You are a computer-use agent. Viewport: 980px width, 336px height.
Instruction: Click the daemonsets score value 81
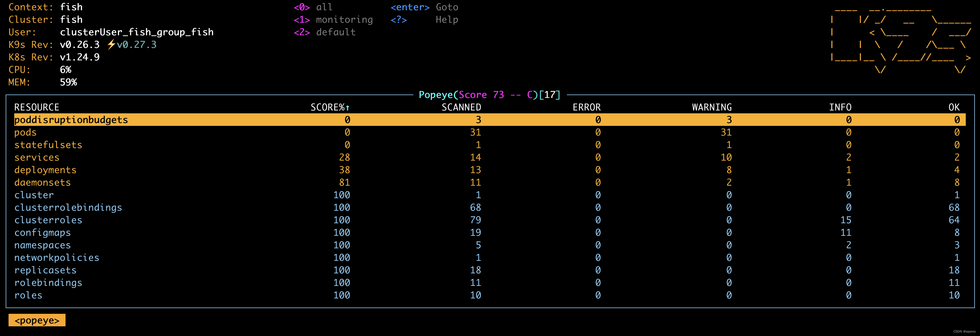344,183
